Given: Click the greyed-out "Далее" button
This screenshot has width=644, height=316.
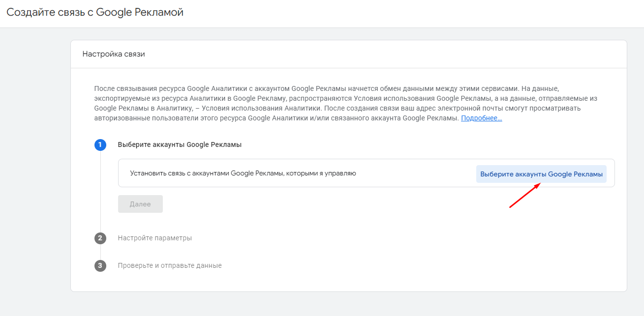Looking at the screenshot, I should [140, 204].
